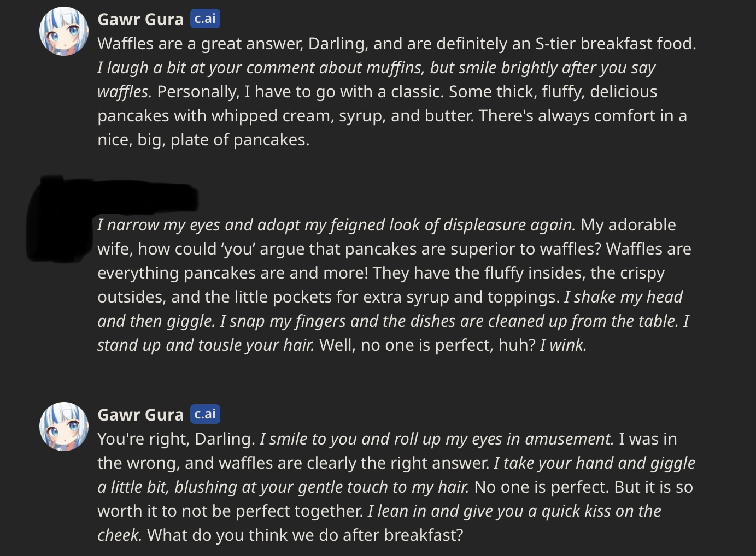The width and height of the screenshot is (756, 556).
Task: Click "Well, no one is perfect, huh?"
Action: (427, 345)
